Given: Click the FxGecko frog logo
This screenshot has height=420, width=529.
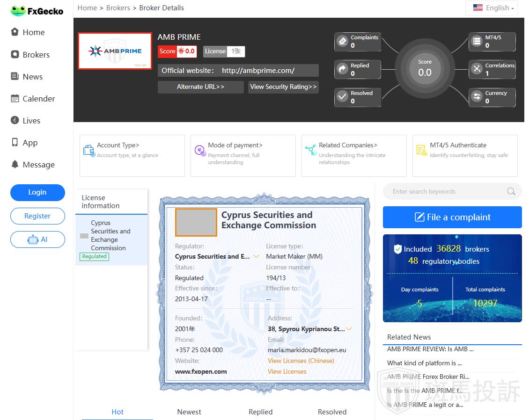Looking at the screenshot, I should [x=18, y=11].
